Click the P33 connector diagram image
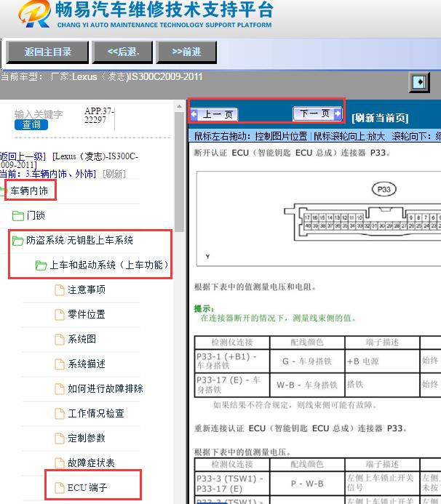The image size is (441, 504). tap(319, 219)
